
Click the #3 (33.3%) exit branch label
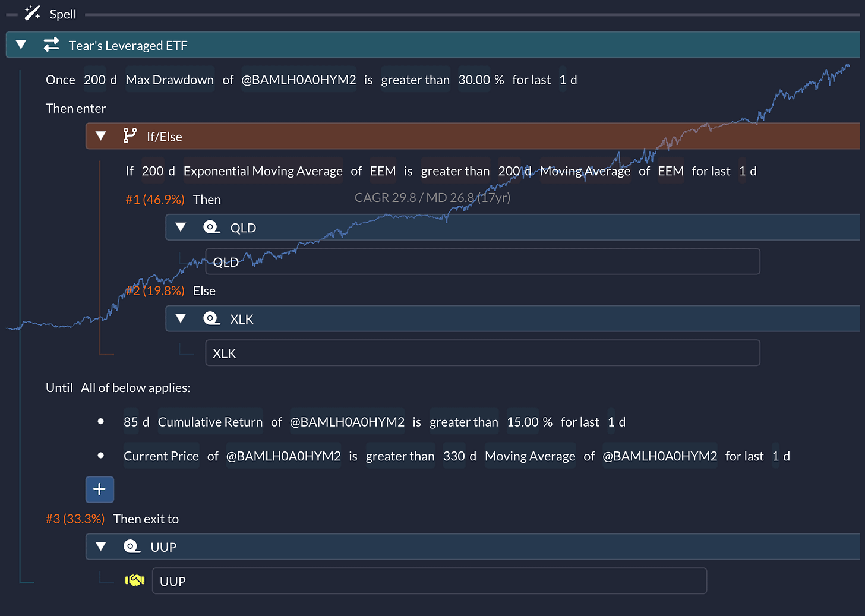[x=75, y=519]
